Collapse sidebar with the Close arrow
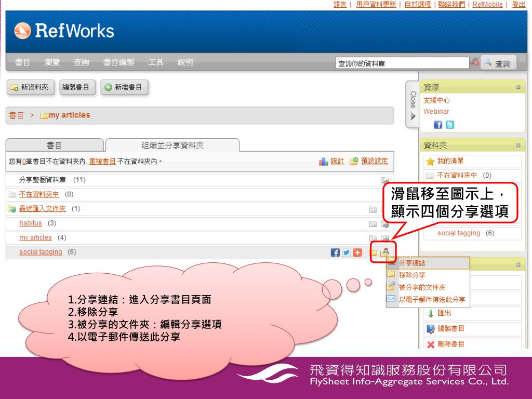 pos(413,104)
